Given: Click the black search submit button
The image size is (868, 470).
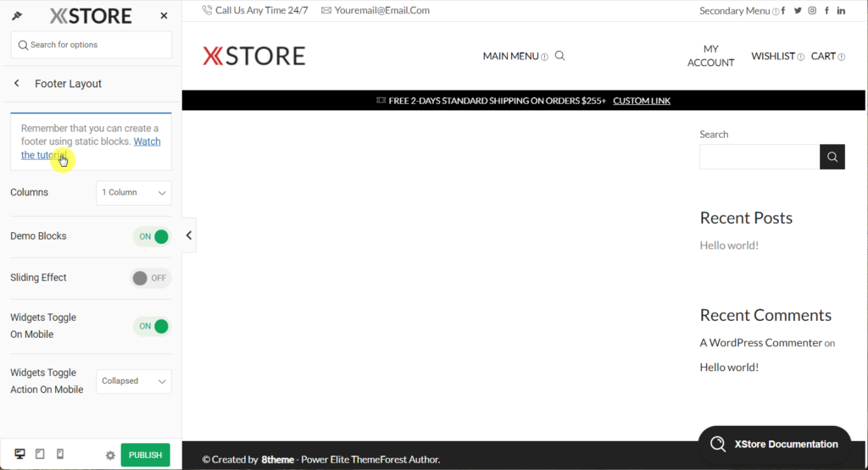Looking at the screenshot, I should [832, 157].
